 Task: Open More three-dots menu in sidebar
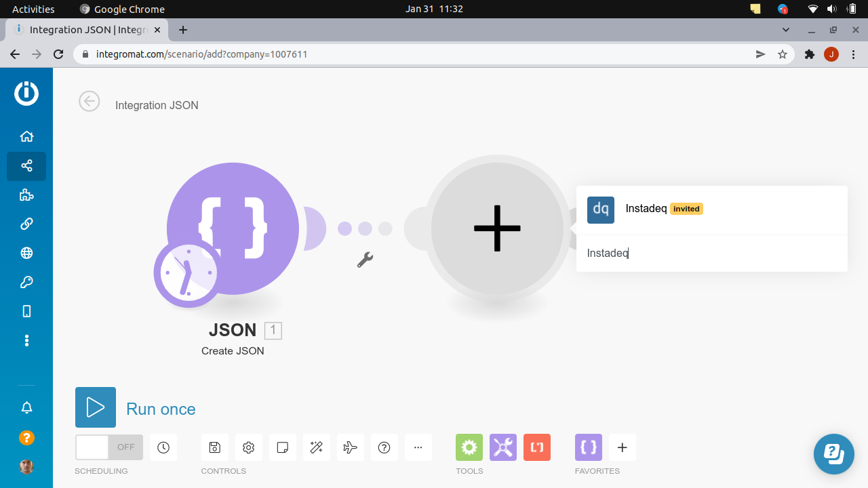click(26, 340)
